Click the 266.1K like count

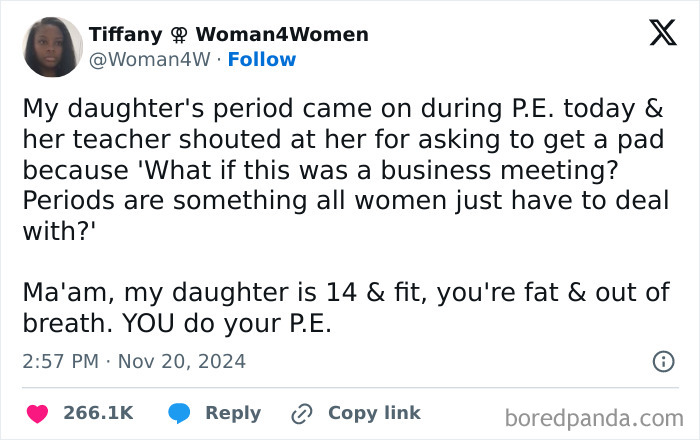pyautogui.click(x=98, y=412)
